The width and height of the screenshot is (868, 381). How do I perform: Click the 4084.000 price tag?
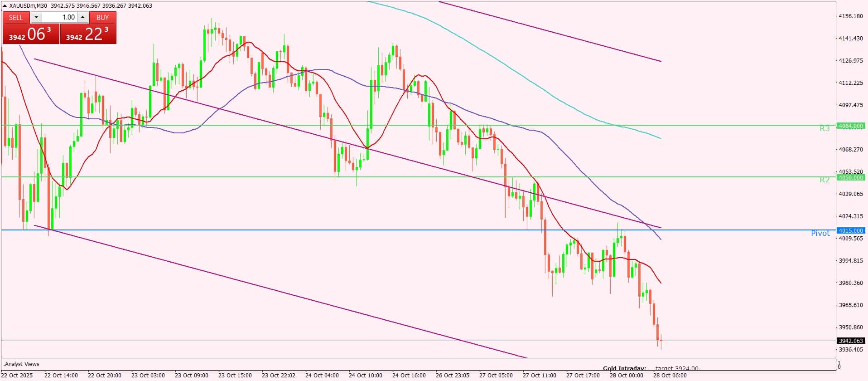(x=851, y=126)
